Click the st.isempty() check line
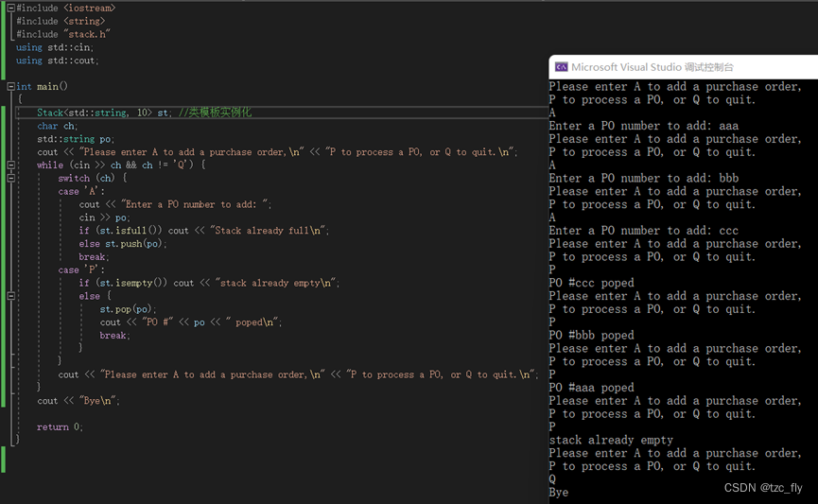 tap(209, 283)
